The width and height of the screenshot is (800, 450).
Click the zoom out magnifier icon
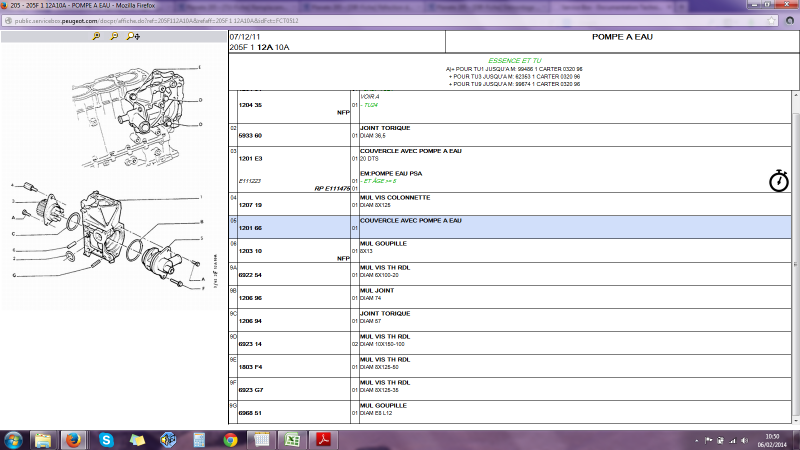114,36
